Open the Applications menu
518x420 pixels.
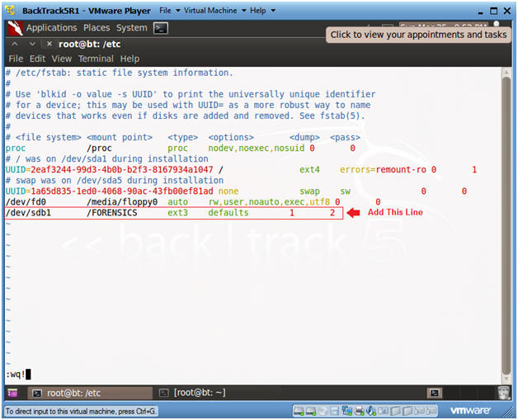pyautogui.click(x=51, y=28)
